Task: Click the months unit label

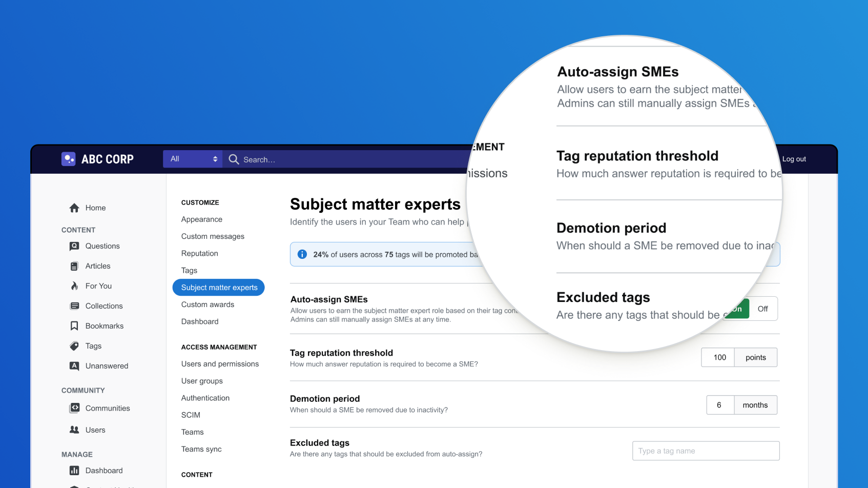Action: pos(755,405)
